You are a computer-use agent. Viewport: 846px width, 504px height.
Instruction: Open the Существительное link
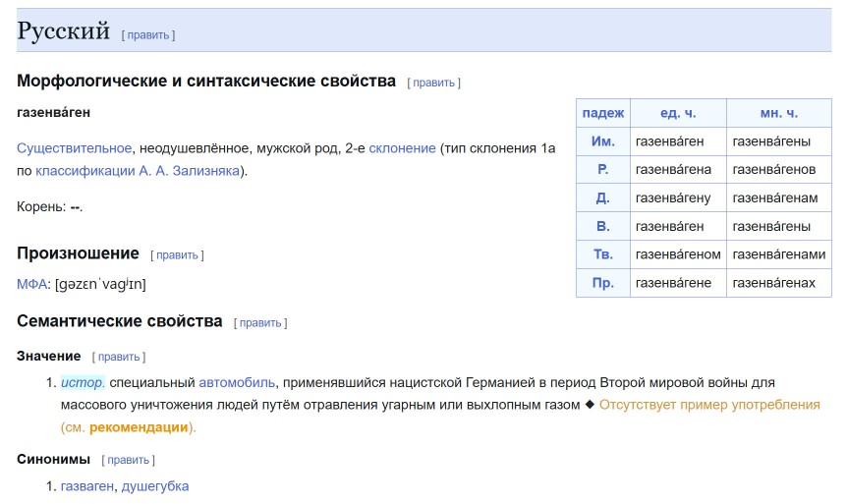pos(74,147)
